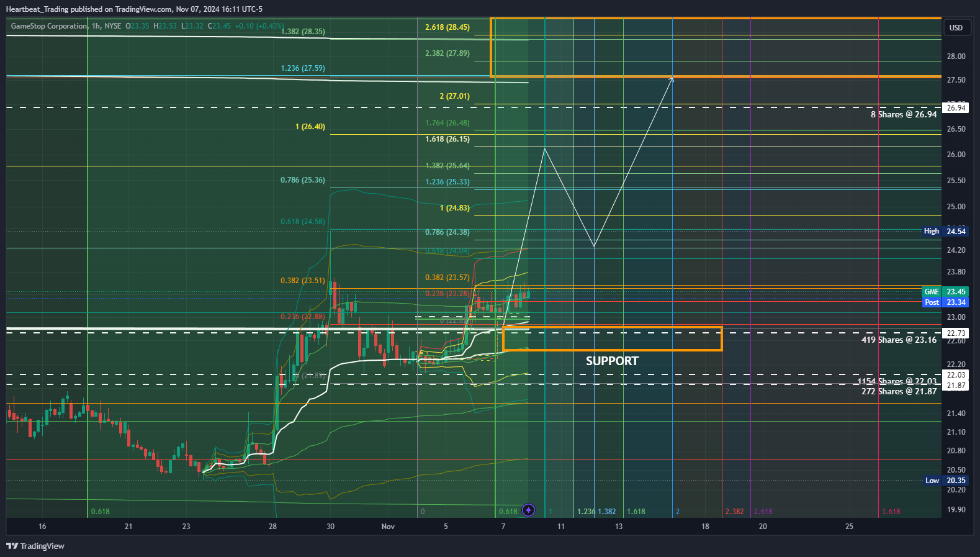The image size is (980, 557).
Task: Click the 18 date on time axis
Action: (705, 527)
